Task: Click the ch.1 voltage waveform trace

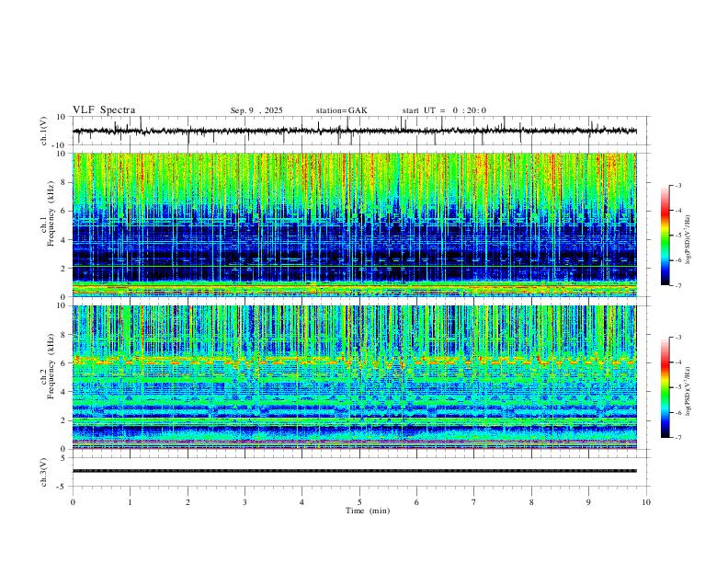Action: pyautogui.click(x=355, y=131)
